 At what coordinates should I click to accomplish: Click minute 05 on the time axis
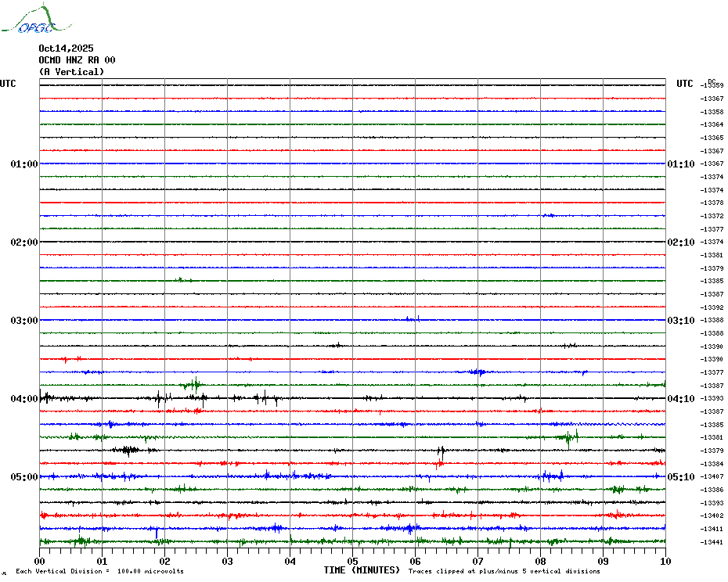click(353, 561)
